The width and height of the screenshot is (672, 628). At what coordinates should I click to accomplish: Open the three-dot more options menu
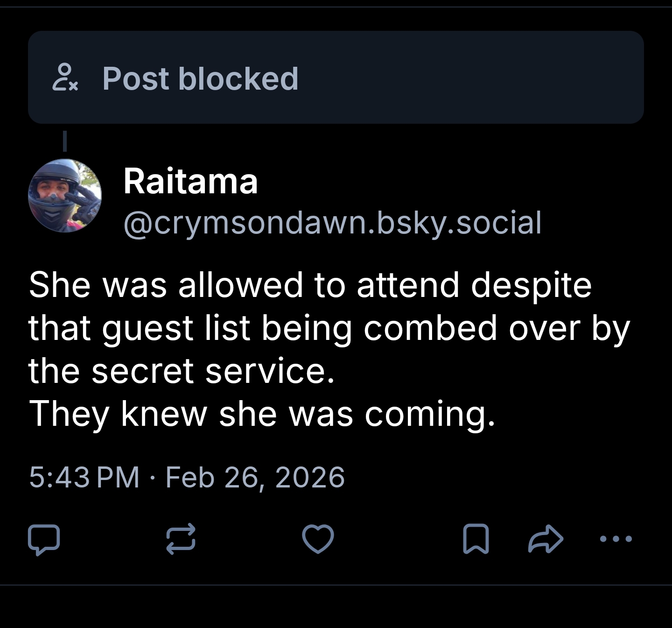click(x=616, y=539)
